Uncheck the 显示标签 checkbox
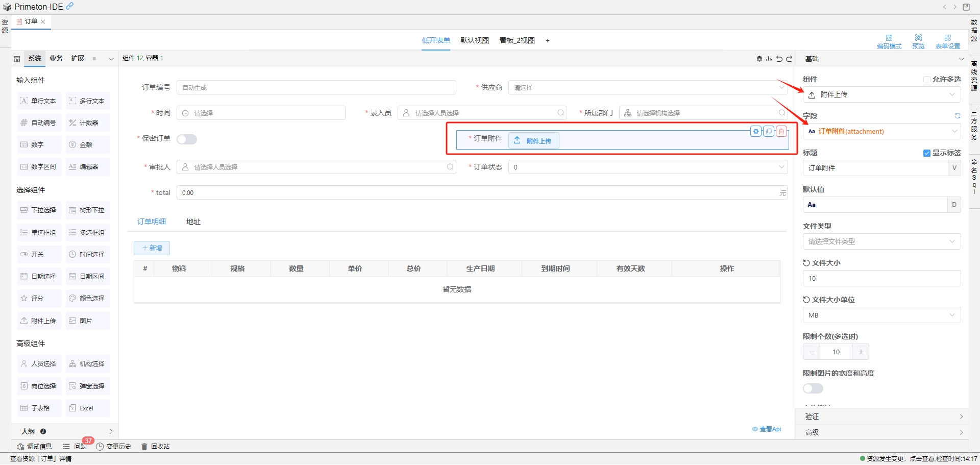 (x=927, y=153)
